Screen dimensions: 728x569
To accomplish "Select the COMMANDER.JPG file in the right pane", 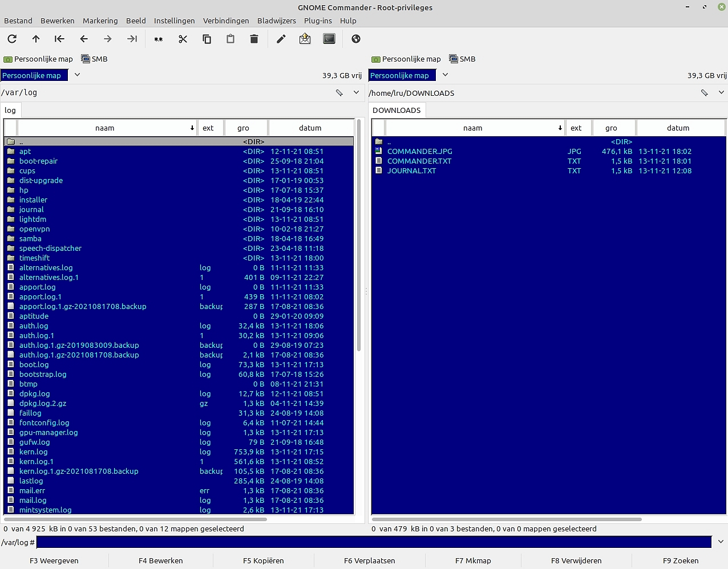I will tap(419, 152).
